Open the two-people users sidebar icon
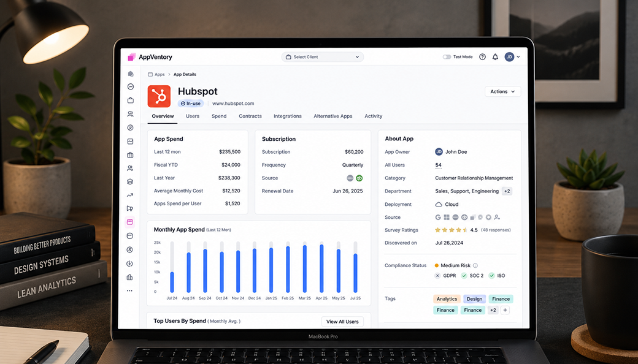This screenshot has width=638, height=364. 131,114
